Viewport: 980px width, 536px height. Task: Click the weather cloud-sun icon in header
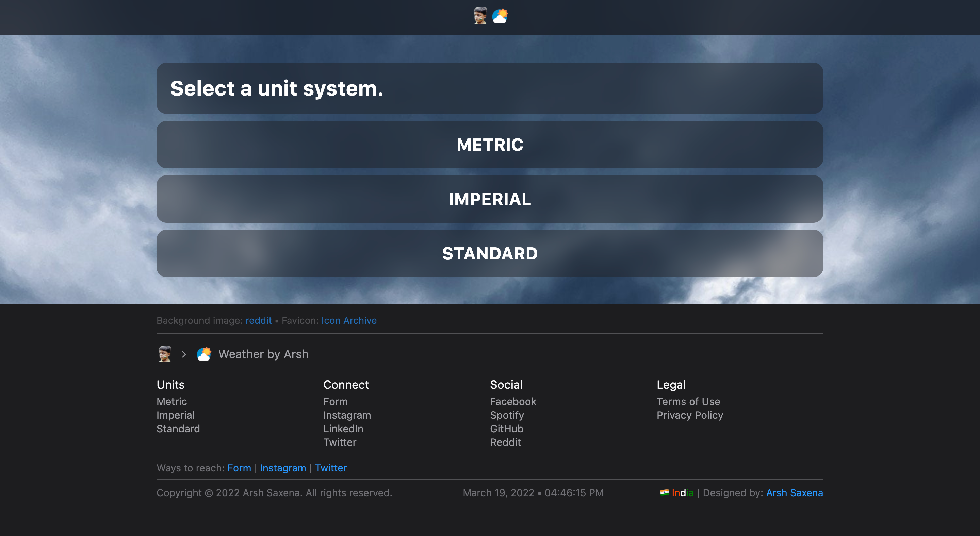click(x=500, y=16)
